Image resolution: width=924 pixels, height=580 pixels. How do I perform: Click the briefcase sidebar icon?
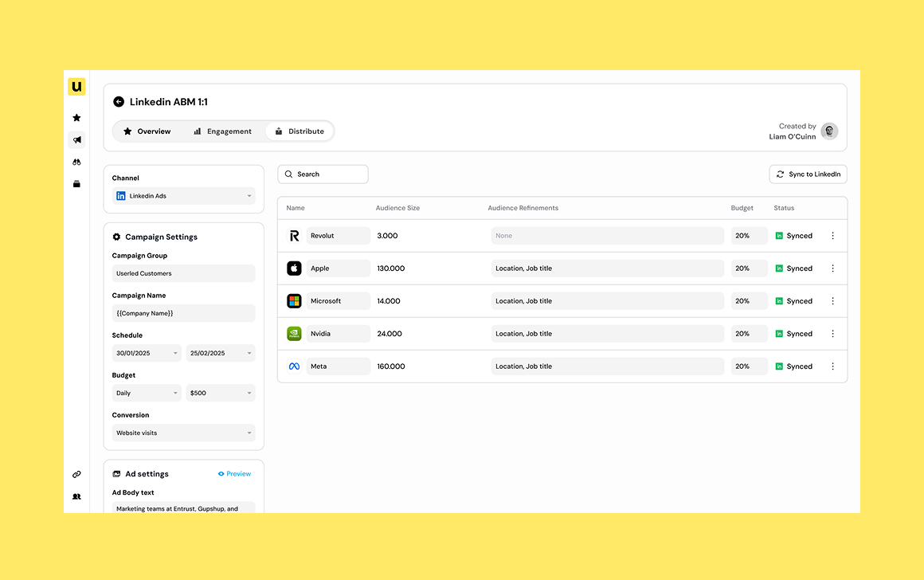tap(76, 184)
